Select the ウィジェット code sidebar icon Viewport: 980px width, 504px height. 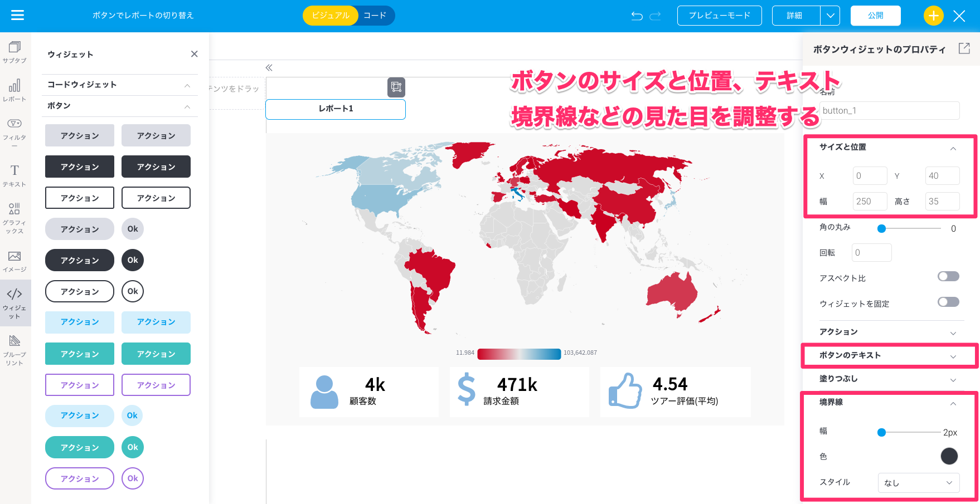point(14,303)
